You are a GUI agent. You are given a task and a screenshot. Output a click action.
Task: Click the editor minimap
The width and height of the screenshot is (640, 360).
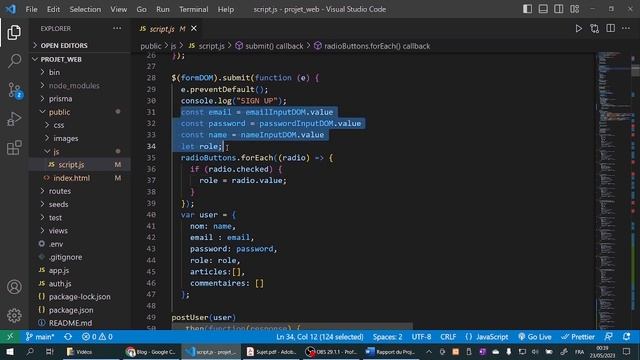[x=613, y=190]
